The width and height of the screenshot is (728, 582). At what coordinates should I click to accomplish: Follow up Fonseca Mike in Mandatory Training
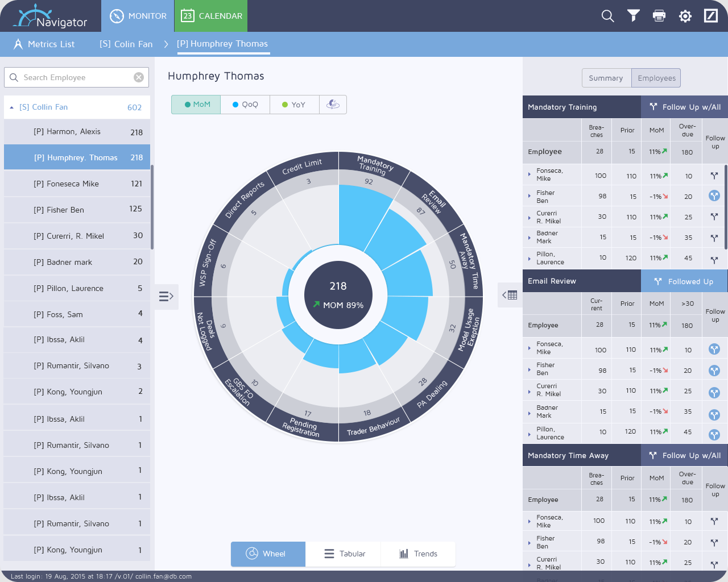tap(714, 176)
